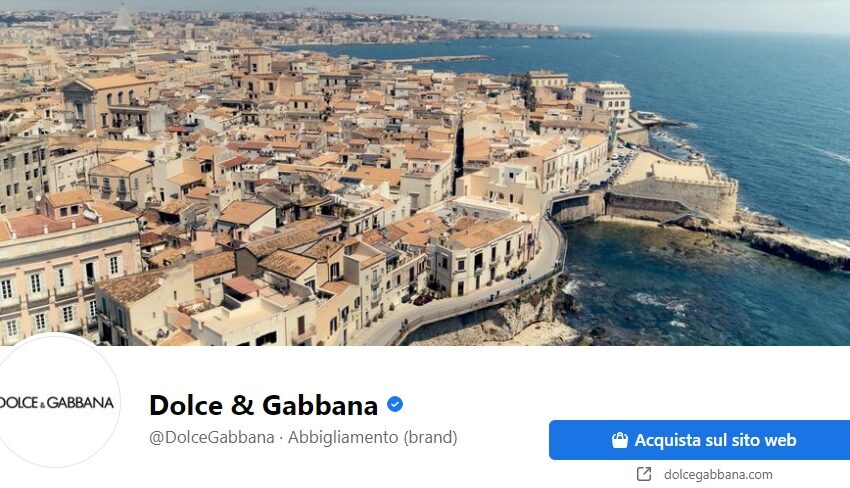Click the conical church spire in the cover photo
The height and width of the screenshot is (488, 850).
tap(123, 17)
